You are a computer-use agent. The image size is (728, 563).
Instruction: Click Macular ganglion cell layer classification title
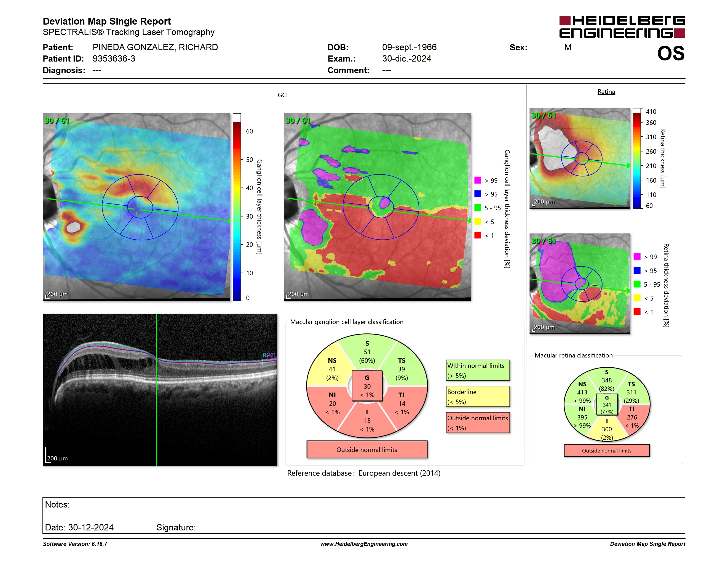point(347,322)
